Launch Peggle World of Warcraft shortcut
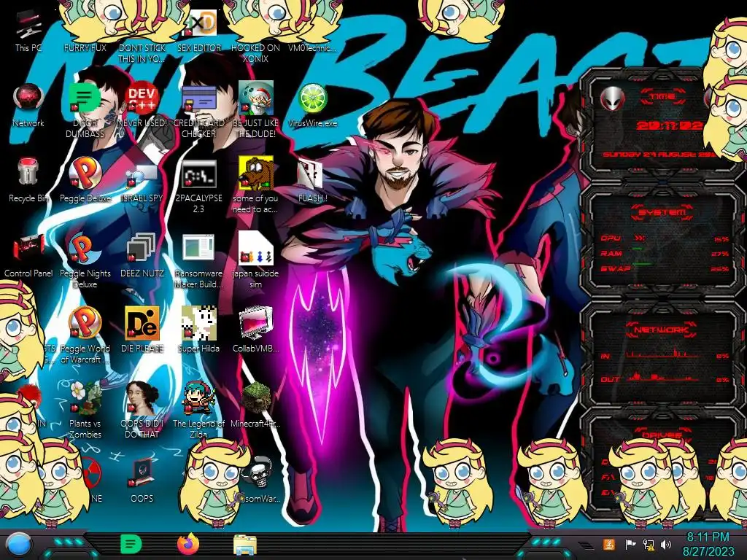The width and height of the screenshot is (747, 560). point(85,335)
